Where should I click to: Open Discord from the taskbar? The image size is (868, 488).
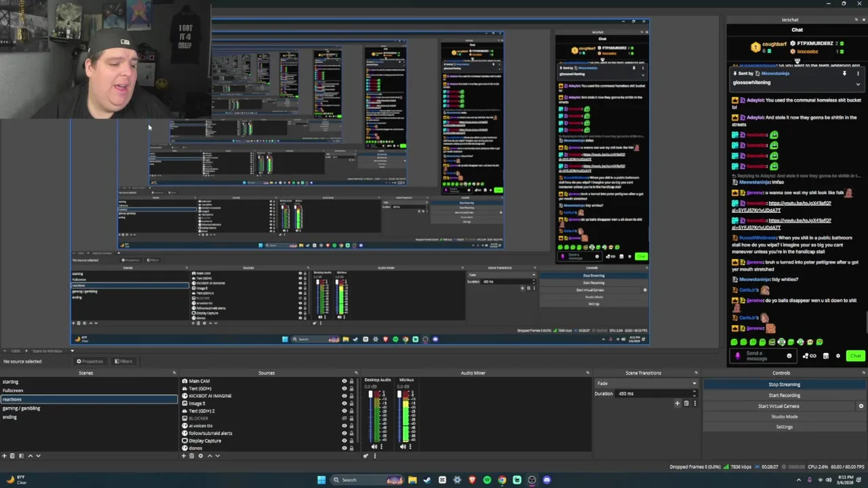pos(547,480)
